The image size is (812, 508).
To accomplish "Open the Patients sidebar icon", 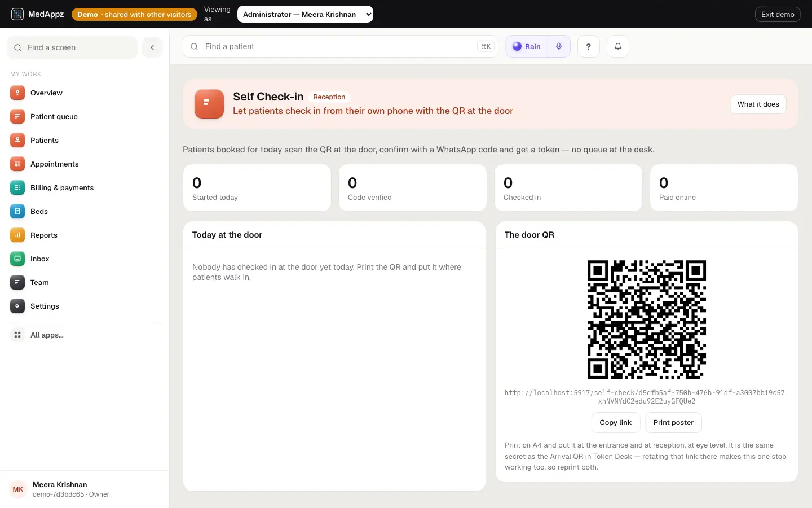I will click(x=17, y=140).
